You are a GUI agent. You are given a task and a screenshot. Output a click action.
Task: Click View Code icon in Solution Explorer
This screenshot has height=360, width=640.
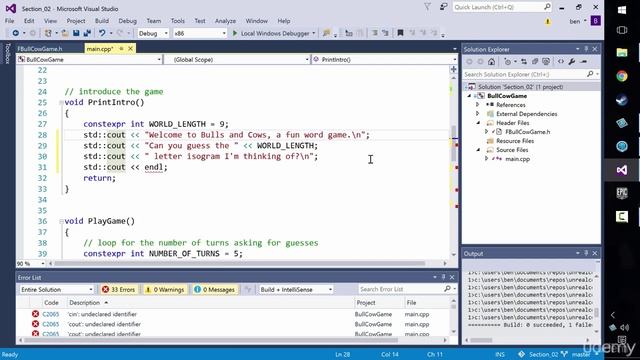(x=561, y=62)
